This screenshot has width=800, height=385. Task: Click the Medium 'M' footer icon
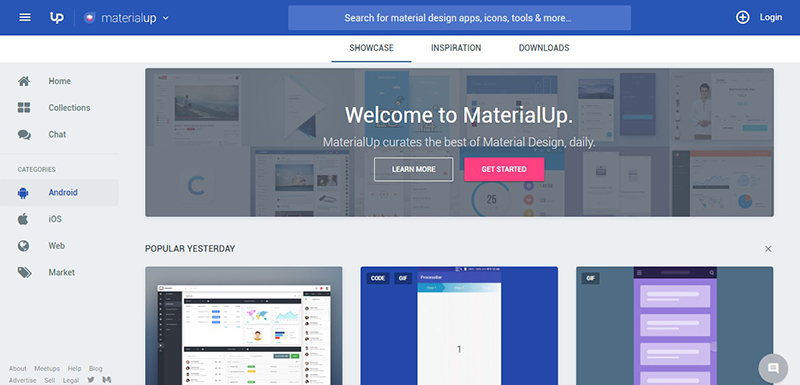pyautogui.click(x=107, y=380)
